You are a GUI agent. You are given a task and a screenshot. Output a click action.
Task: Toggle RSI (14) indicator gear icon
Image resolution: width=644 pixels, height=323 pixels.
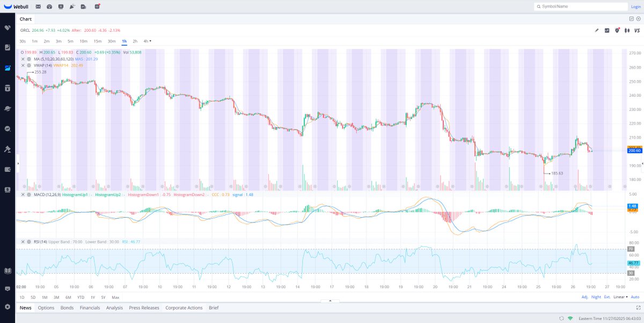click(28, 242)
